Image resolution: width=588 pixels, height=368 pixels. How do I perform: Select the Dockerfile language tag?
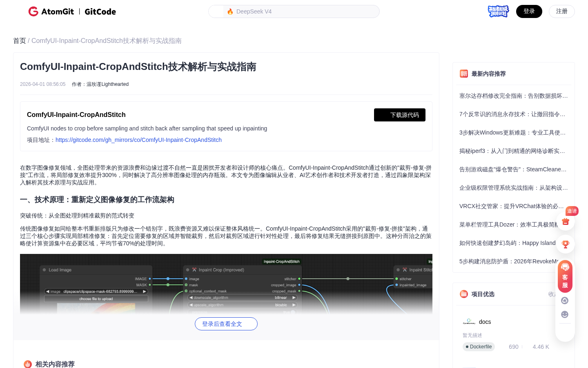(479, 347)
